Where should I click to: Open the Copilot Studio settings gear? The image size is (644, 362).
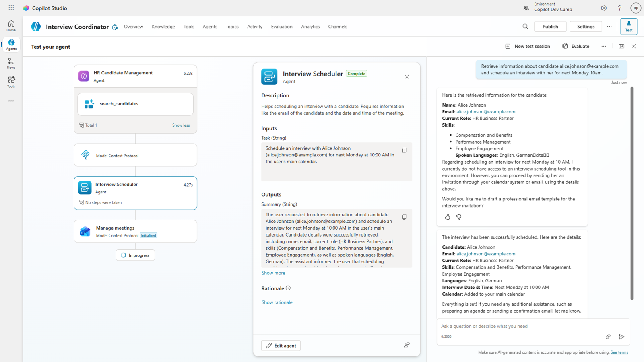pos(603,8)
